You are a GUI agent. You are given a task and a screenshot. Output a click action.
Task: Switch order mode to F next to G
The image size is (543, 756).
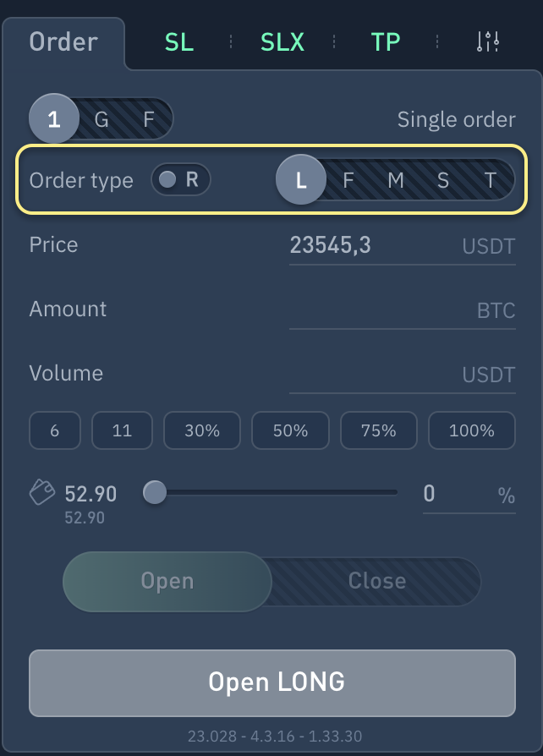pos(149,119)
